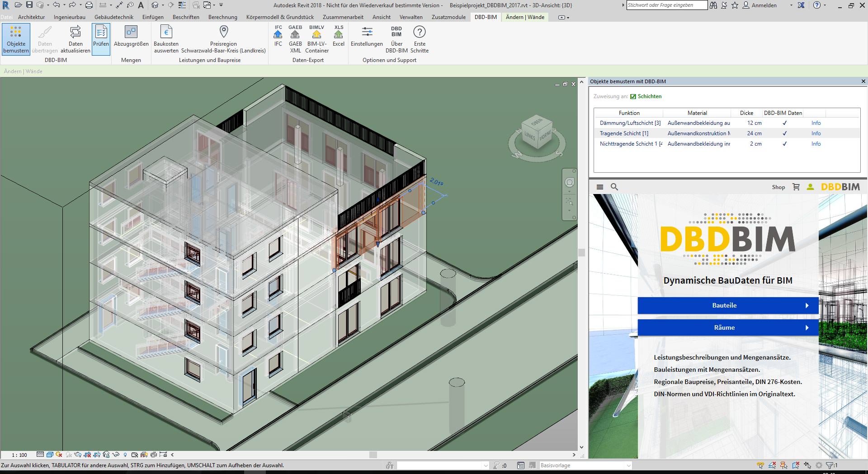The image size is (868, 474).
Task: Expand quick access toolbar customize arrow
Action: (221, 5)
